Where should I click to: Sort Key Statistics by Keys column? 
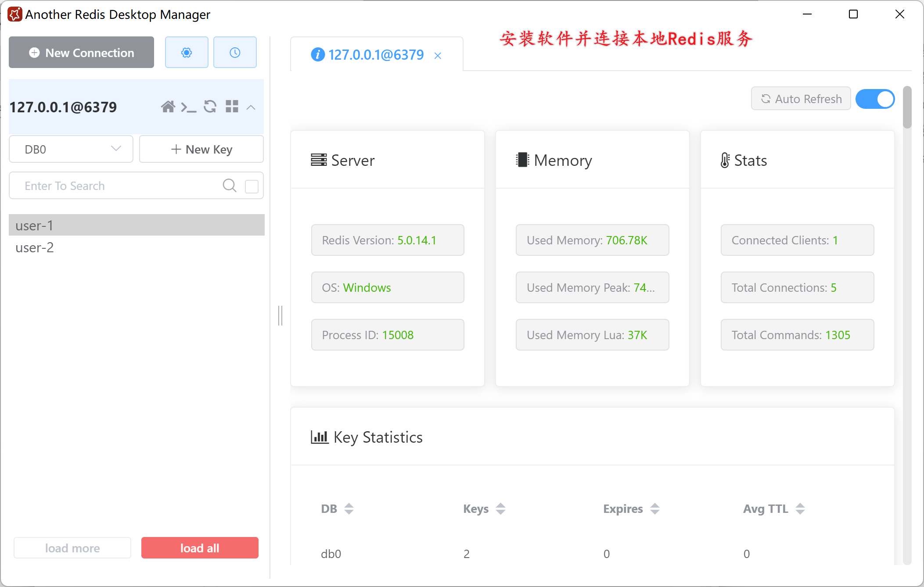pos(500,509)
